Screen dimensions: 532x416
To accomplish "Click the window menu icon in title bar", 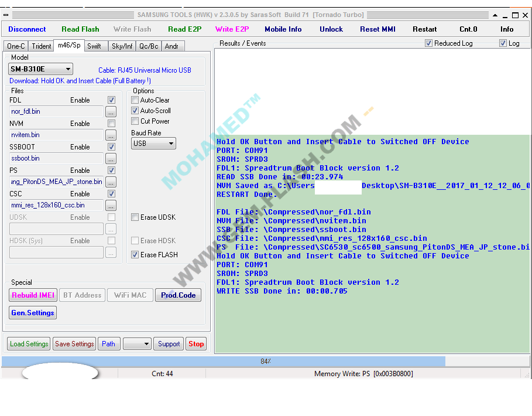I will coord(6,15).
